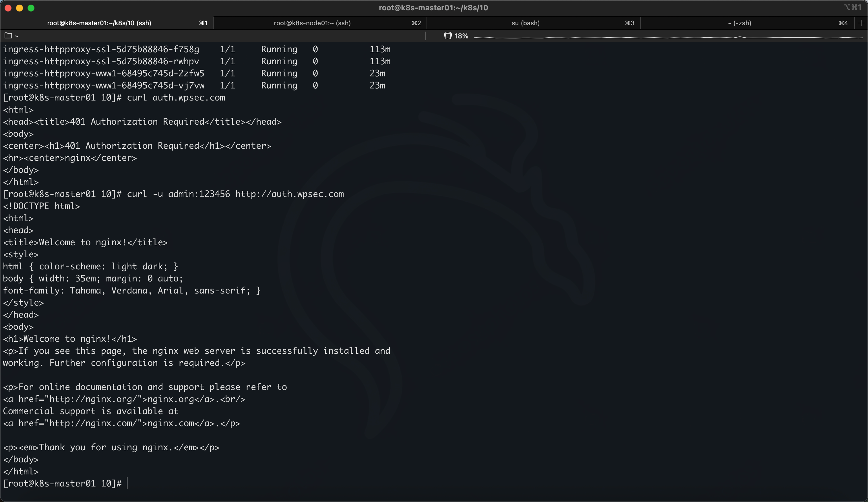Click the yellow minimize window button
The height and width of the screenshot is (502, 868).
pyautogui.click(x=20, y=8)
